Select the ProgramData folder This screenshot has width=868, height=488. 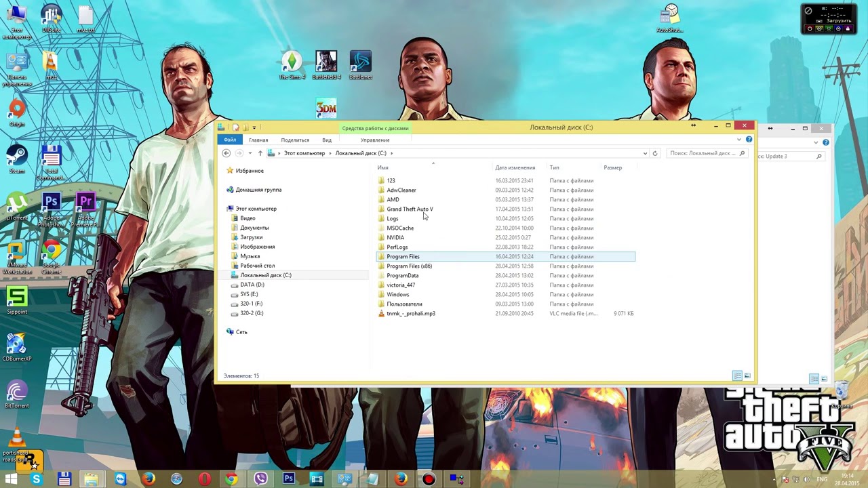click(x=402, y=275)
